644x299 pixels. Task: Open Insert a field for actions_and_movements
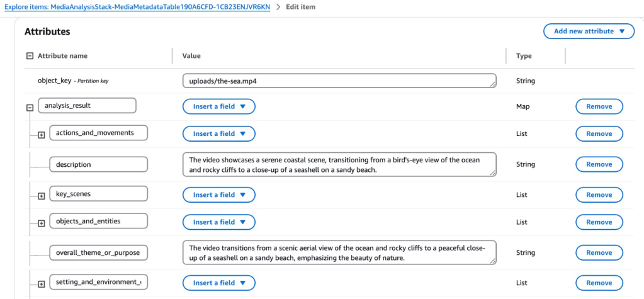[x=218, y=133]
